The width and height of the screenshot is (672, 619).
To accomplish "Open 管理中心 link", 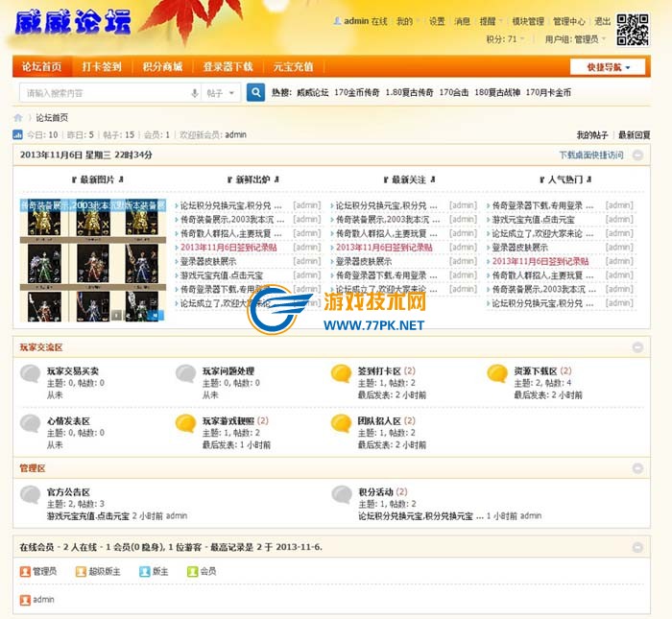I will (x=568, y=21).
